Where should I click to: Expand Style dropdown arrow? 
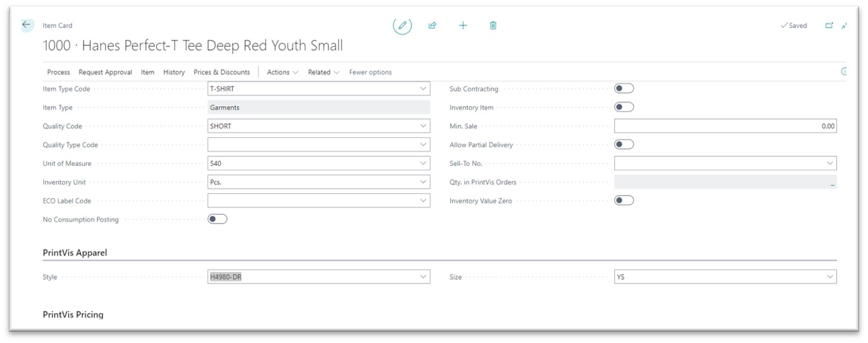(x=423, y=277)
